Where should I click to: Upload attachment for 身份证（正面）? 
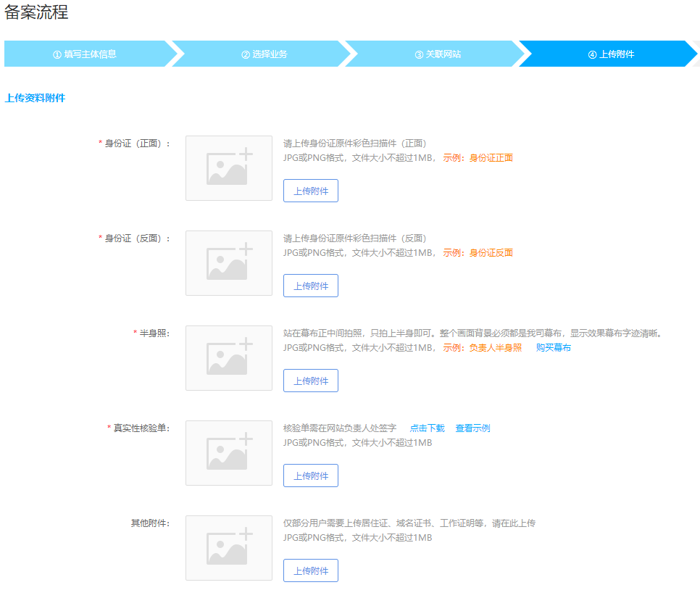[x=310, y=191]
